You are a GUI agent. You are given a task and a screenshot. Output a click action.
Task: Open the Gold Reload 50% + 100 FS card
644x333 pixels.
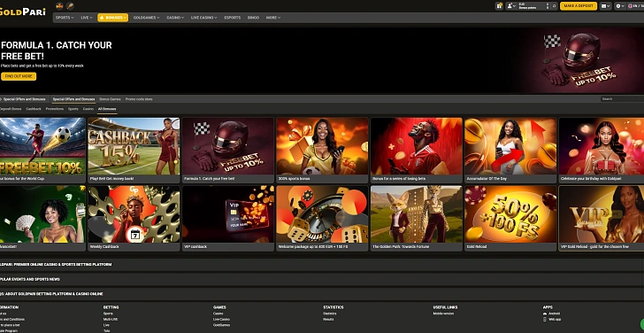(x=510, y=218)
